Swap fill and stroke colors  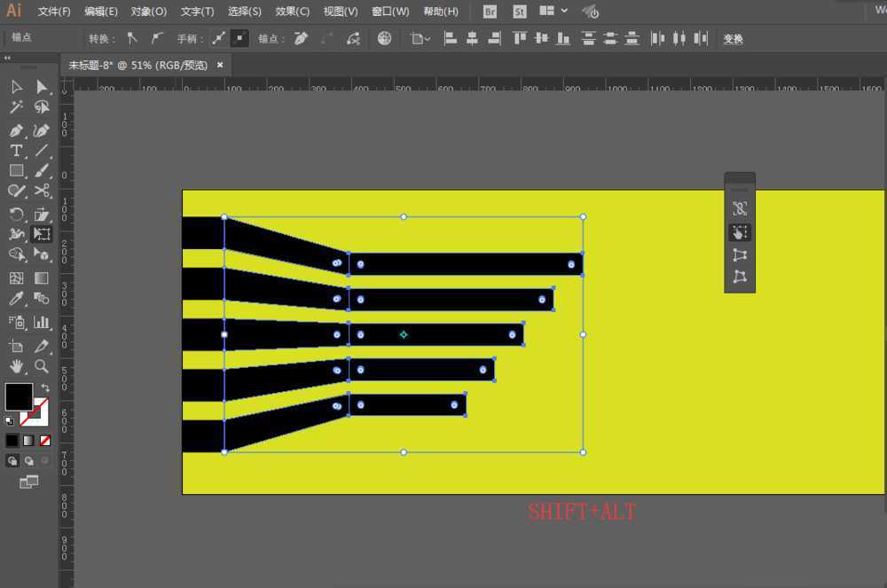tap(45, 388)
